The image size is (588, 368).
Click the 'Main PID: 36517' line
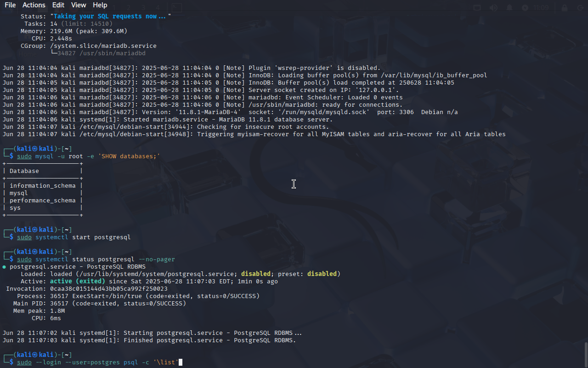point(100,304)
